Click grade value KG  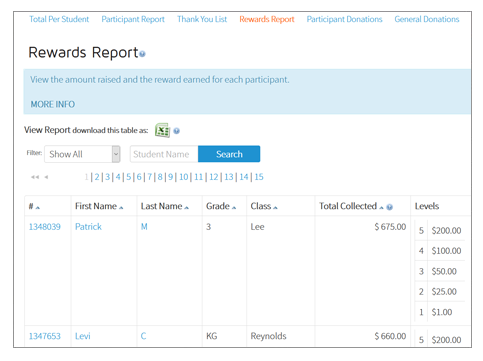tap(212, 336)
